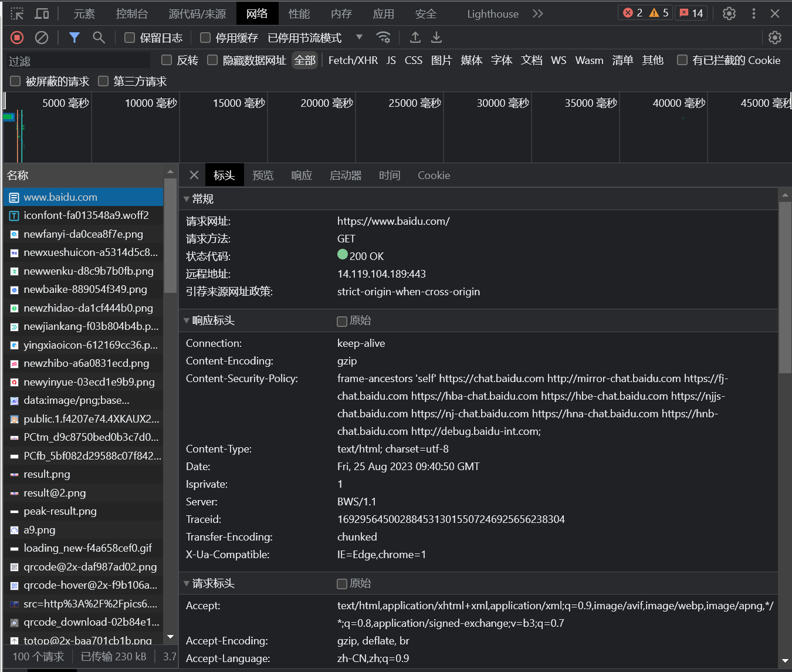The image size is (792, 672).
Task: Toggle 有已拦截的 Cookie checkbox
Action: click(x=682, y=60)
